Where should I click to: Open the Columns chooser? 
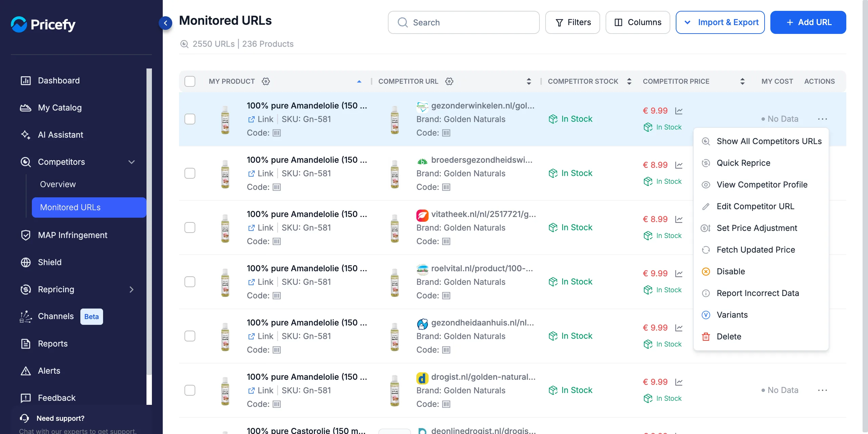[x=638, y=22]
